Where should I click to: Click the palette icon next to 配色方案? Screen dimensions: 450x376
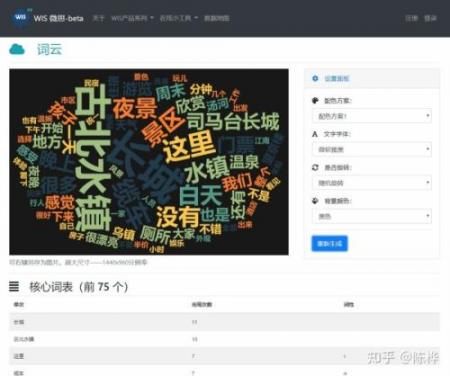[315, 100]
